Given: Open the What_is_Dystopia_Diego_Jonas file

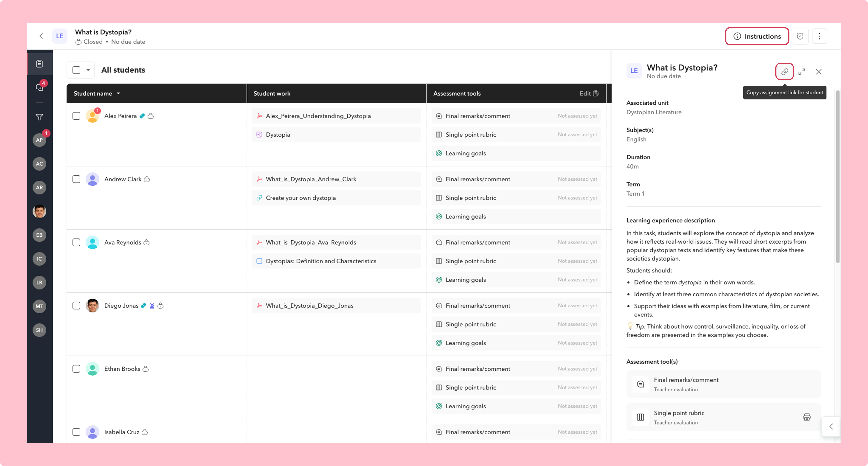Looking at the screenshot, I should pos(336,305).
